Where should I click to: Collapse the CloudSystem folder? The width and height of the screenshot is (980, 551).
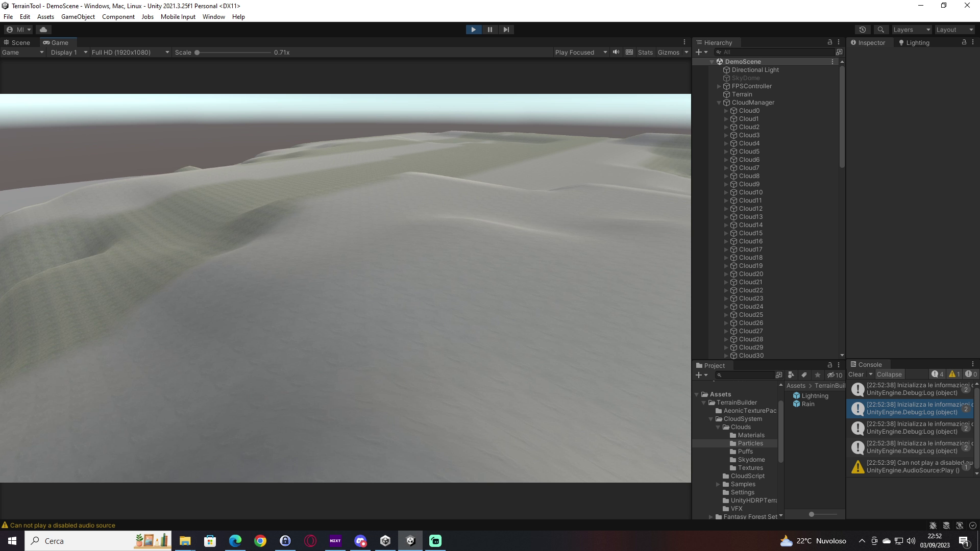(x=711, y=419)
